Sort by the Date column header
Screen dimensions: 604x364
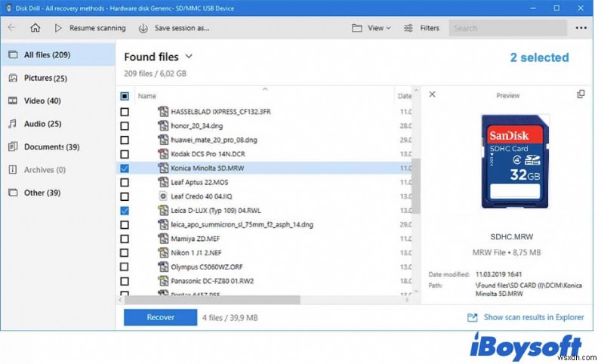[405, 96]
